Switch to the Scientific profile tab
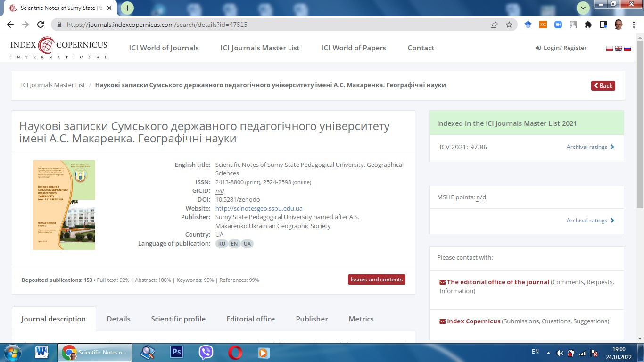This screenshot has width=644, height=362. [x=178, y=319]
